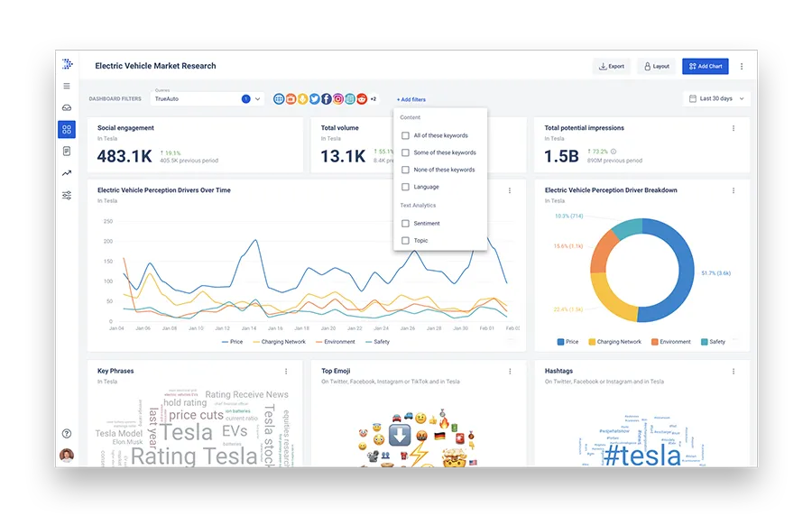Check the All of these keywords filter
Image resolution: width=812 pixels, height=516 pixels.
[405, 135]
